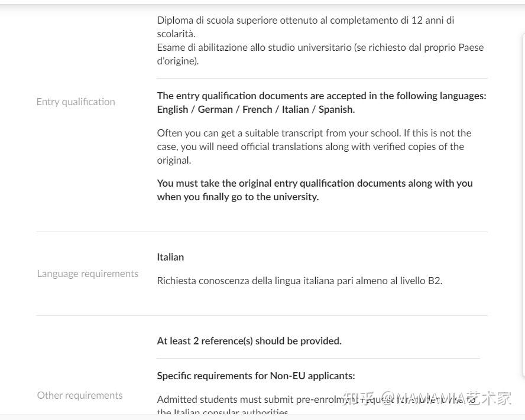Click the Often you can get transcript paragraph
Screen dimensions: 525x420
pos(314,146)
